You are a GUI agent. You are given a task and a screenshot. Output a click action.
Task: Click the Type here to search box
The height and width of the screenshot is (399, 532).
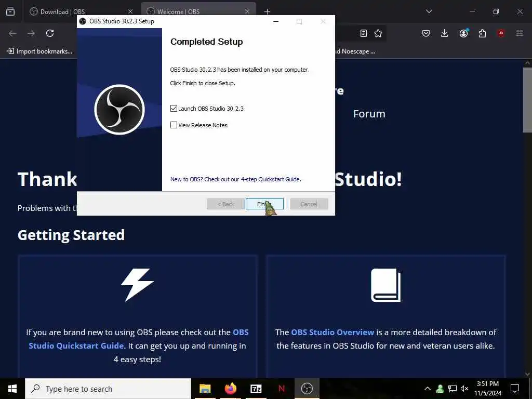[108, 389]
